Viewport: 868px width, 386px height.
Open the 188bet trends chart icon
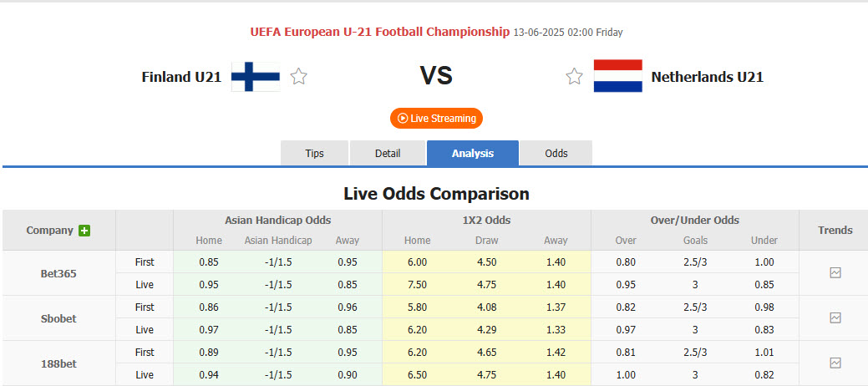(835, 363)
